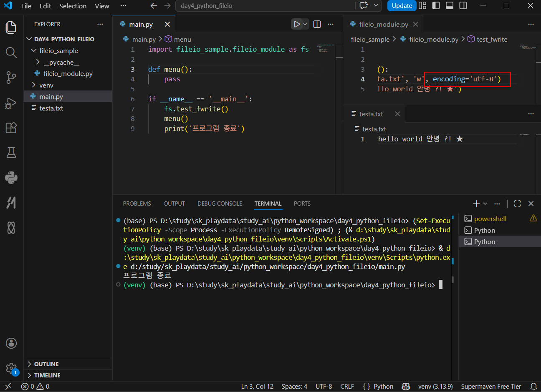The image size is (541, 392).
Task: Go forward with the navigation arrow
Action: 167,6
